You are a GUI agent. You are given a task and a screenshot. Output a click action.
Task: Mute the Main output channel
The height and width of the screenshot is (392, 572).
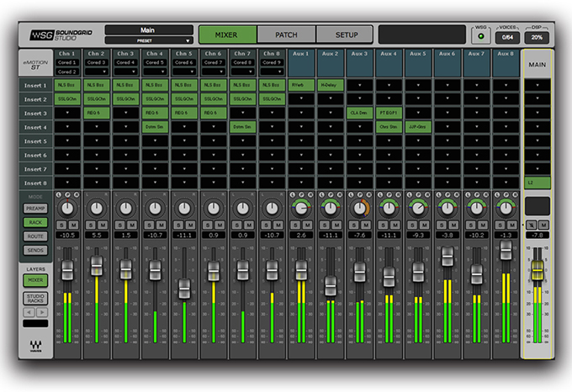(x=543, y=225)
